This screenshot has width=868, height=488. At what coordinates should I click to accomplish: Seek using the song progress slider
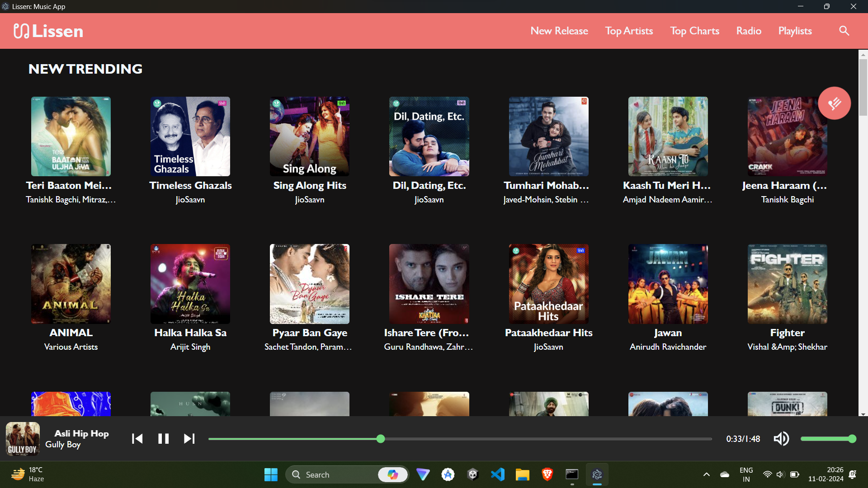460,439
